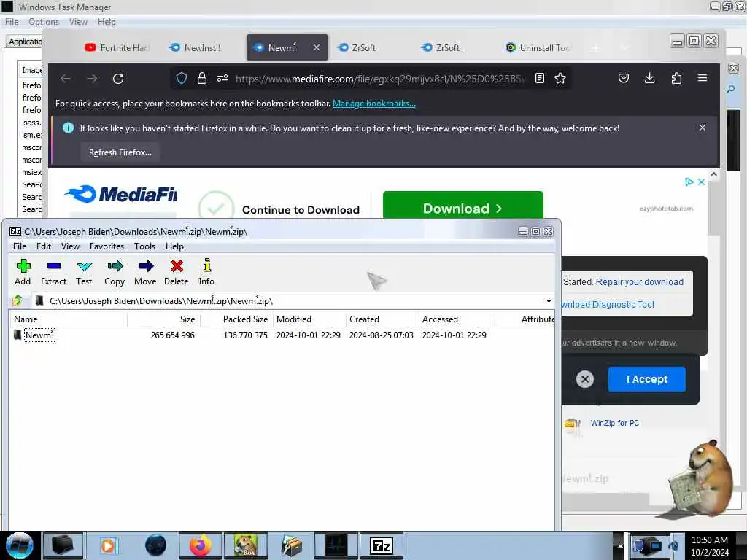Screen dimensions: 747x560
Task: Open the Windows Start orb
Action: (x=19, y=545)
